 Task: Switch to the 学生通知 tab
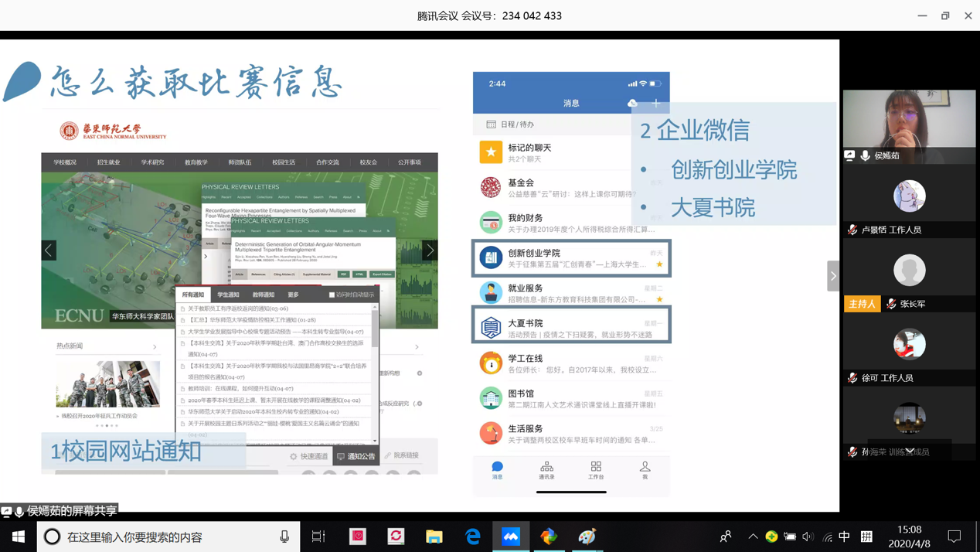pyautogui.click(x=228, y=295)
